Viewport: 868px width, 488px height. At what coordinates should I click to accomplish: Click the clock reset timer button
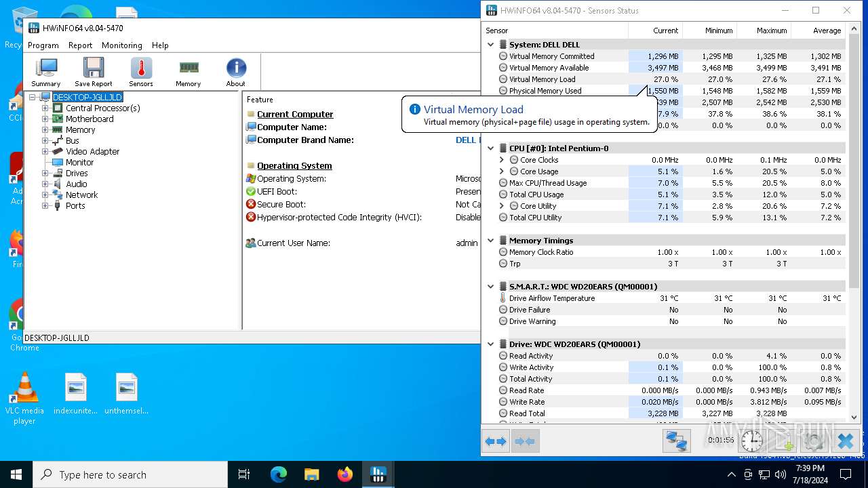click(x=752, y=441)
